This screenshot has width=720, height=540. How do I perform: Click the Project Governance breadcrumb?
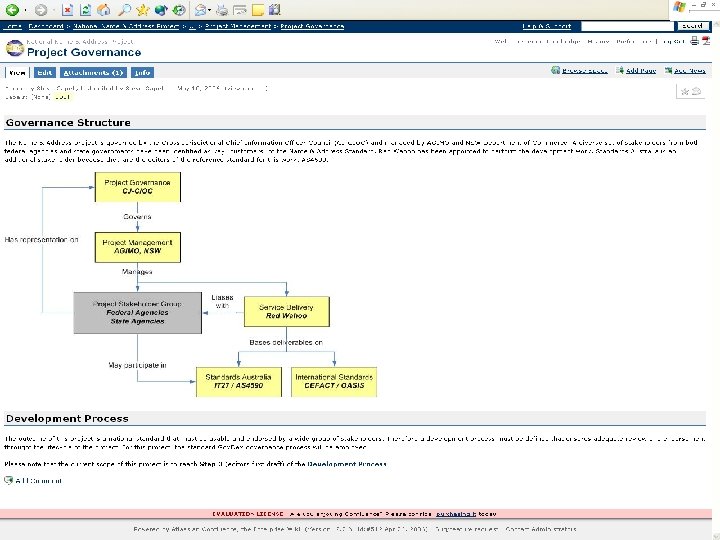coord(312,26)
